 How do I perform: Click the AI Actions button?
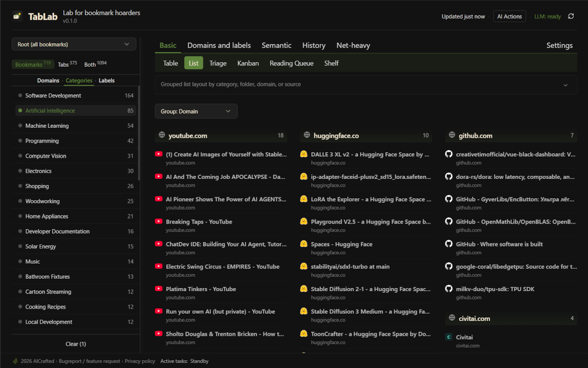point(509,16)
